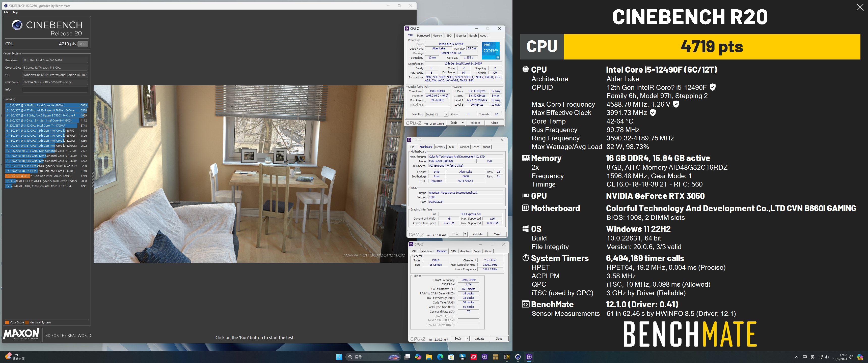
Task: Select ranking row Core i7-14700KF 13748
Action: pos(46,125)
